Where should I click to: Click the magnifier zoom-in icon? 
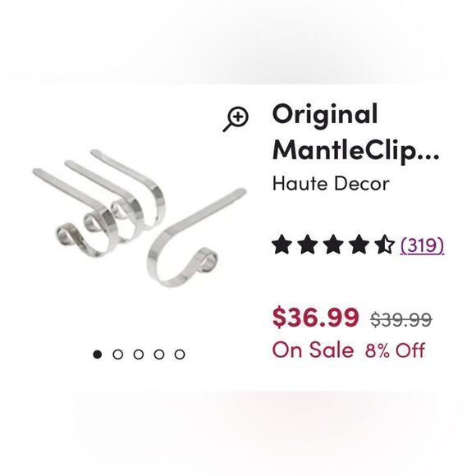pyautogui.click(x=236, y=119)
